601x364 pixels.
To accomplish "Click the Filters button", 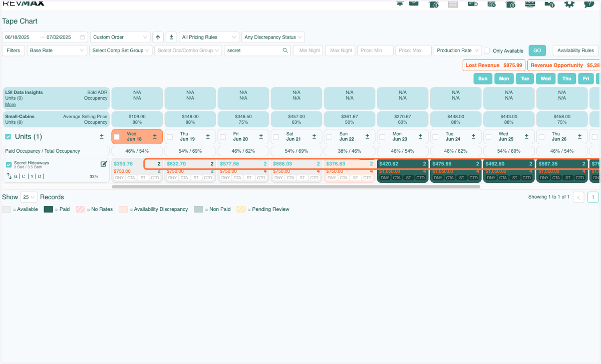I will 14,51.
